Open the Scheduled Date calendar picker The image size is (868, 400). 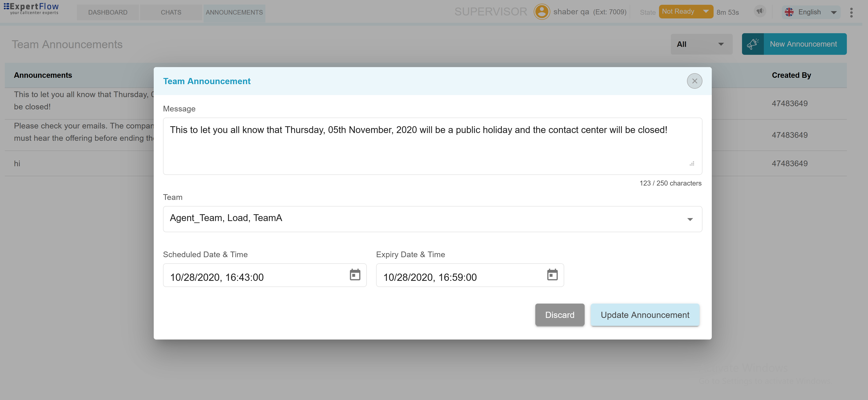coord(355,275)
